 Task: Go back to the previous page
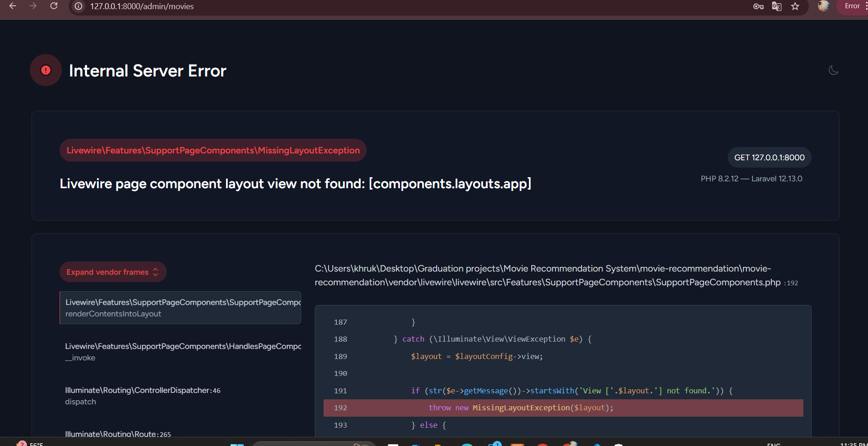pyautogui.click(x=12, y=6)
